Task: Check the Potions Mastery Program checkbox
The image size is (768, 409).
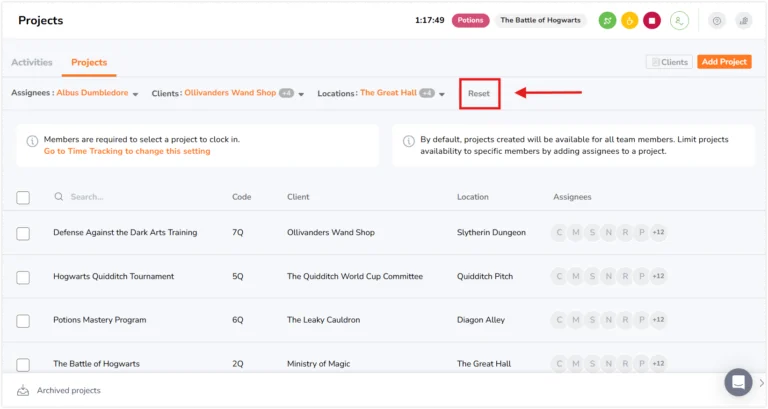Action: pos(23,321)
